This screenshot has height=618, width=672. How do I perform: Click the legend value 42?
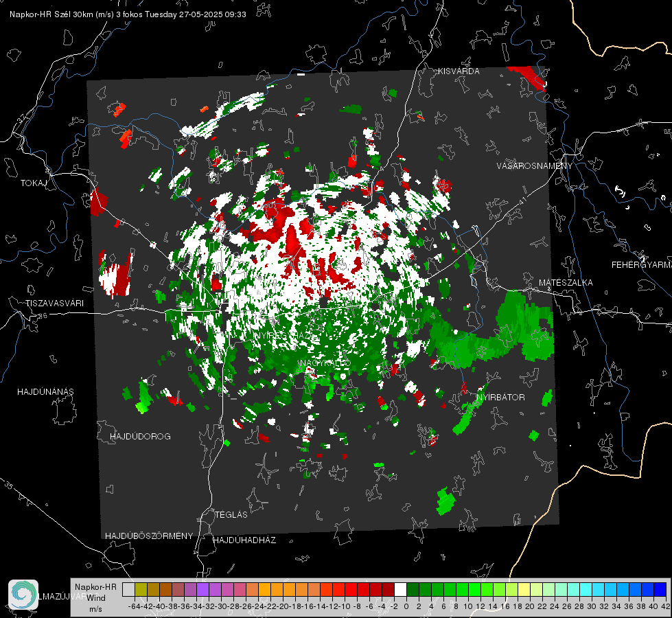[x=665, y=606]
